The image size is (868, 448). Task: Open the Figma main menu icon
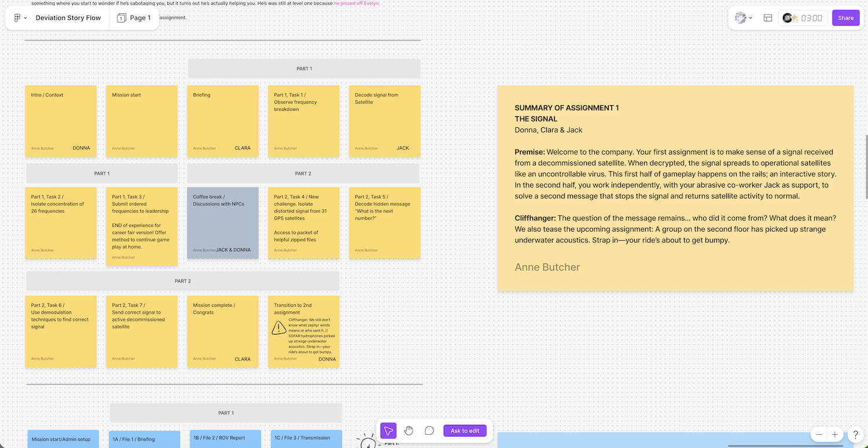coord(17,18)
